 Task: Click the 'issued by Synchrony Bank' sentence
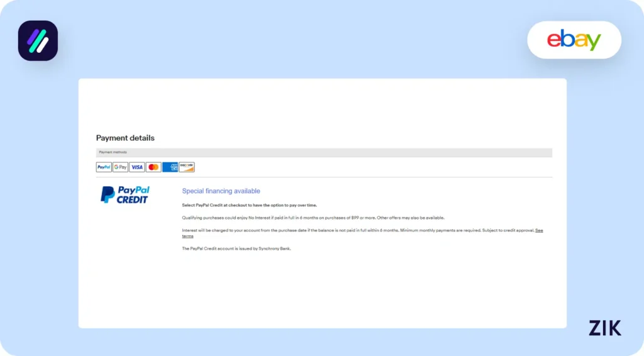click(x=236, y=248)
